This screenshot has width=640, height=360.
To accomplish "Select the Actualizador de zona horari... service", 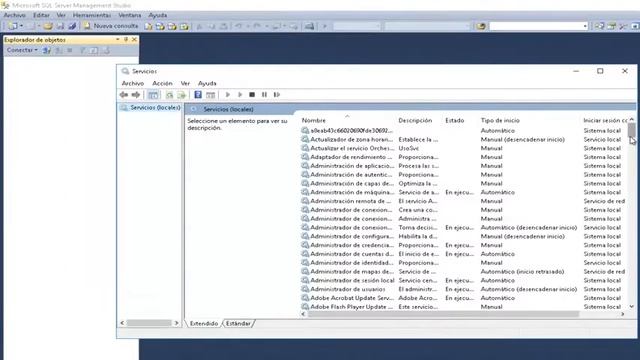I will click(464, 140).
